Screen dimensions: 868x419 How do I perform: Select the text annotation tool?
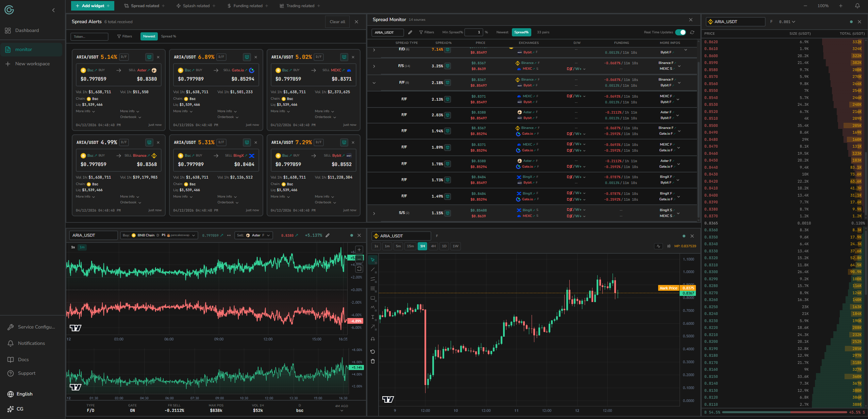pos(373,317)
